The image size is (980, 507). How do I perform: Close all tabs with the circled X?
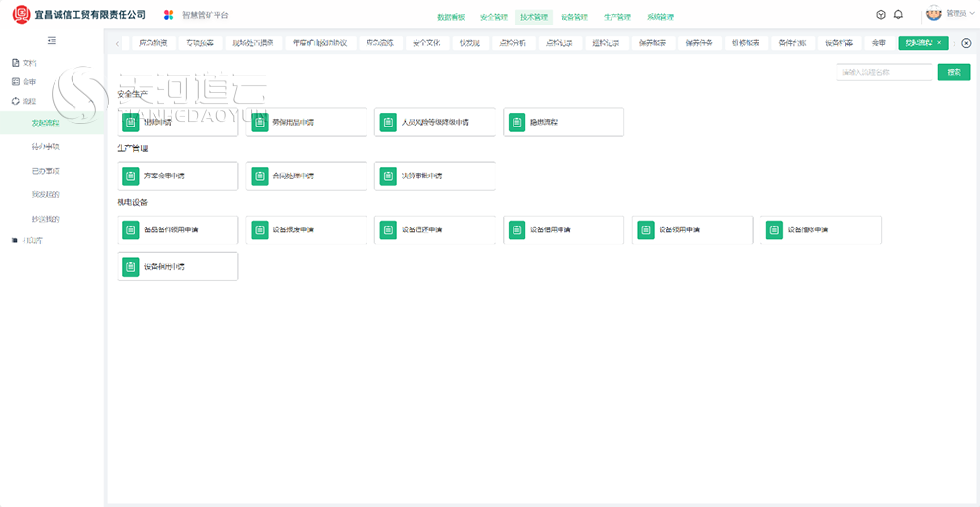point(967,43)
